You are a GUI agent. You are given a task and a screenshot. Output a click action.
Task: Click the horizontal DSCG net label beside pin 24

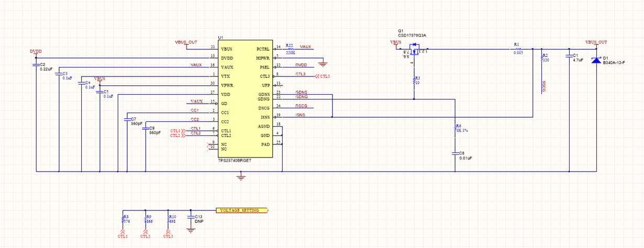point(301,106)
